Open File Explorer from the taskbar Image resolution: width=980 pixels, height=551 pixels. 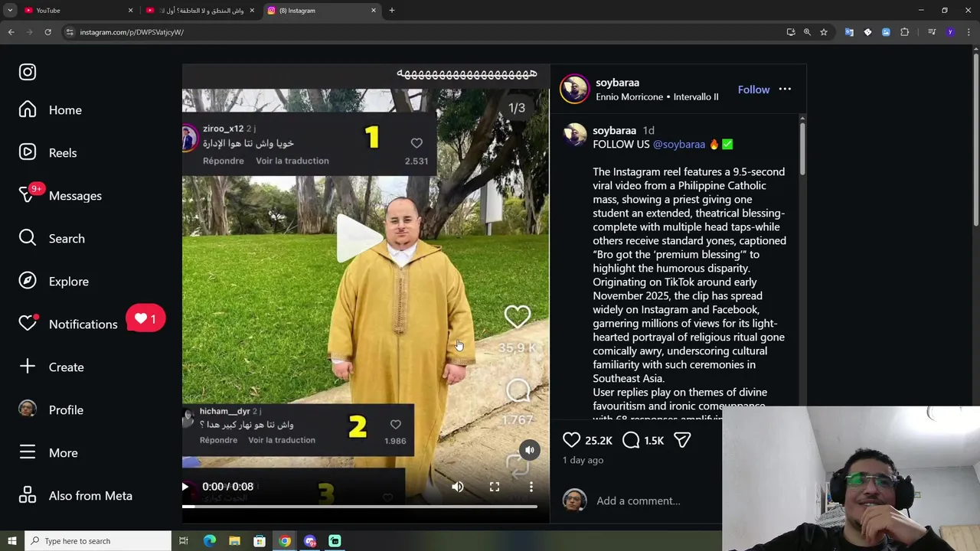pos(234,541)
